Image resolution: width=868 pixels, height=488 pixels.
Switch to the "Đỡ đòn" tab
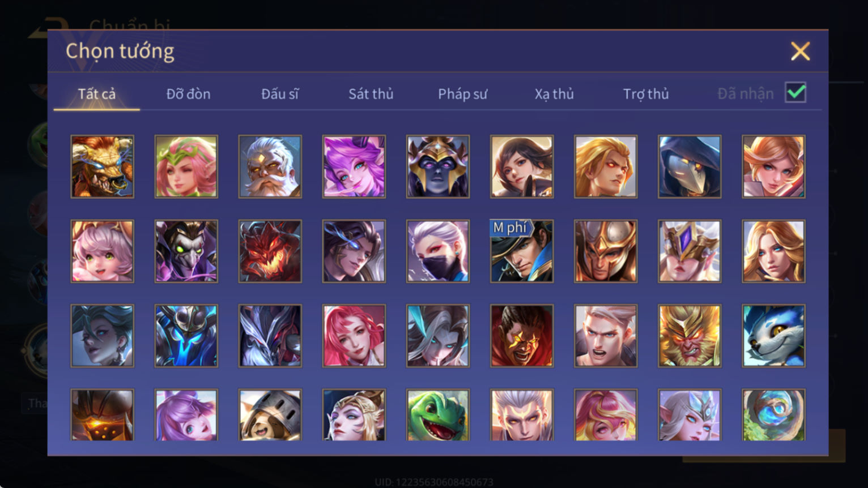coord(188,94)
